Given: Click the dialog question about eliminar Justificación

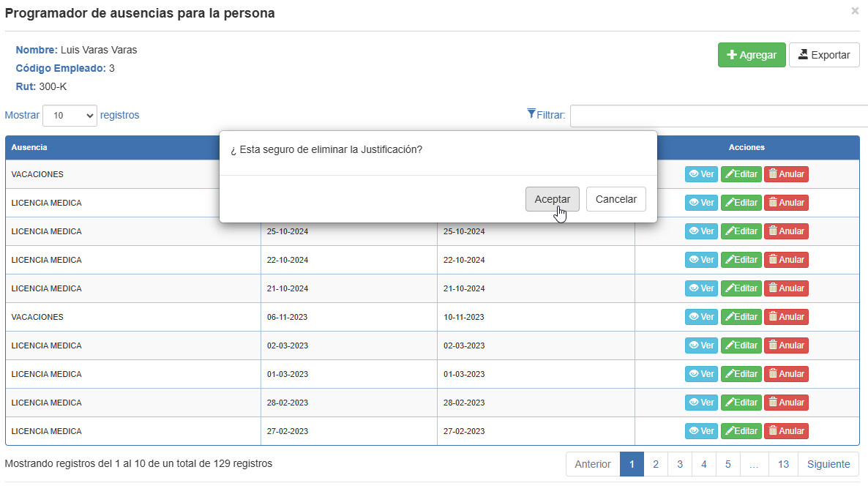Looking at the screenshot, I should tap(326, 149).
